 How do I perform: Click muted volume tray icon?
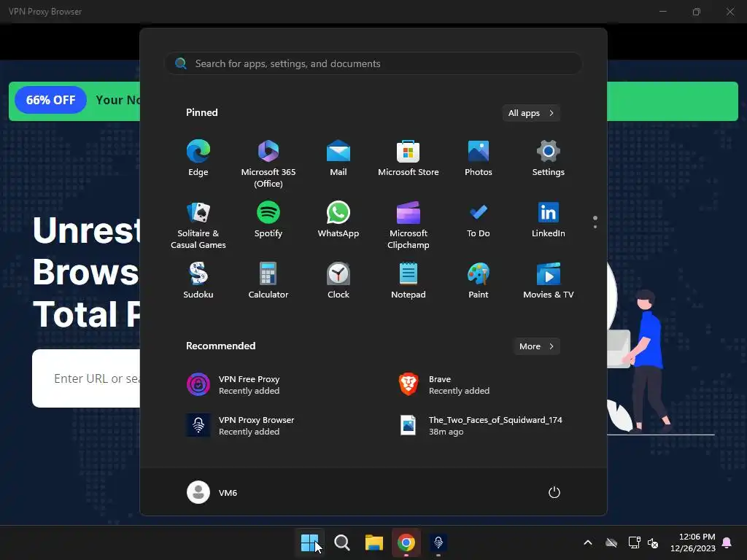coord(653,542)
